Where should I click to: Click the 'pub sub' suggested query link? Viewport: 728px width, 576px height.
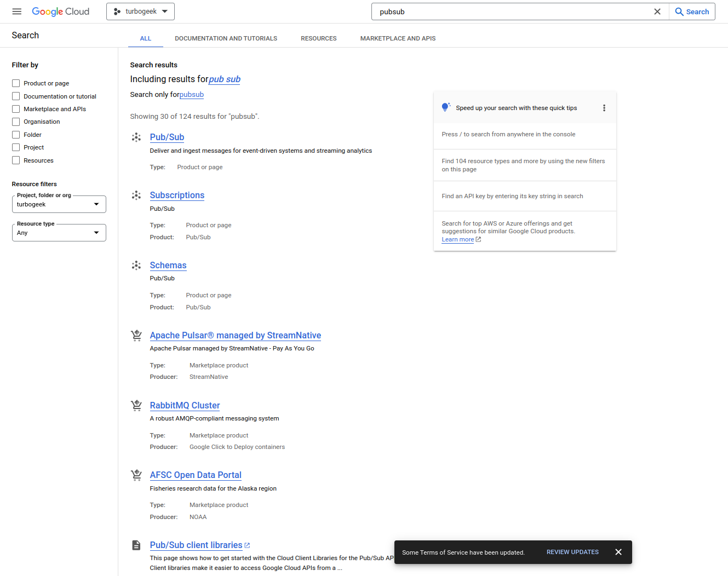tap(225, 79)
